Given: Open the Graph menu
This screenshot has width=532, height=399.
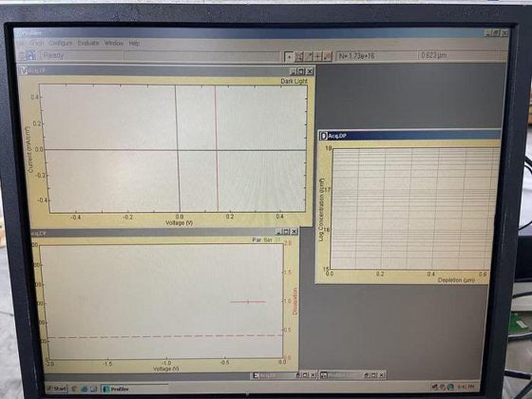Looking at the screenshot, I should (36, 44).
